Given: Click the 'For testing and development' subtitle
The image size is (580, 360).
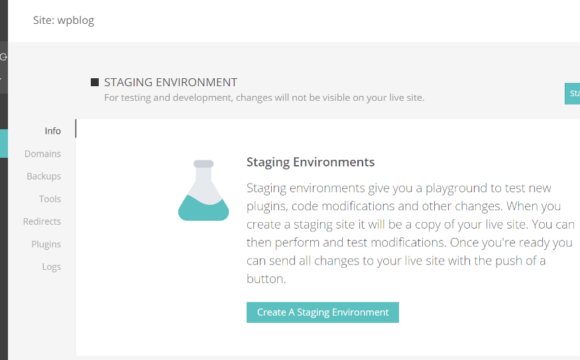Looking at the screenshot, I should click(x=264, y=98).
